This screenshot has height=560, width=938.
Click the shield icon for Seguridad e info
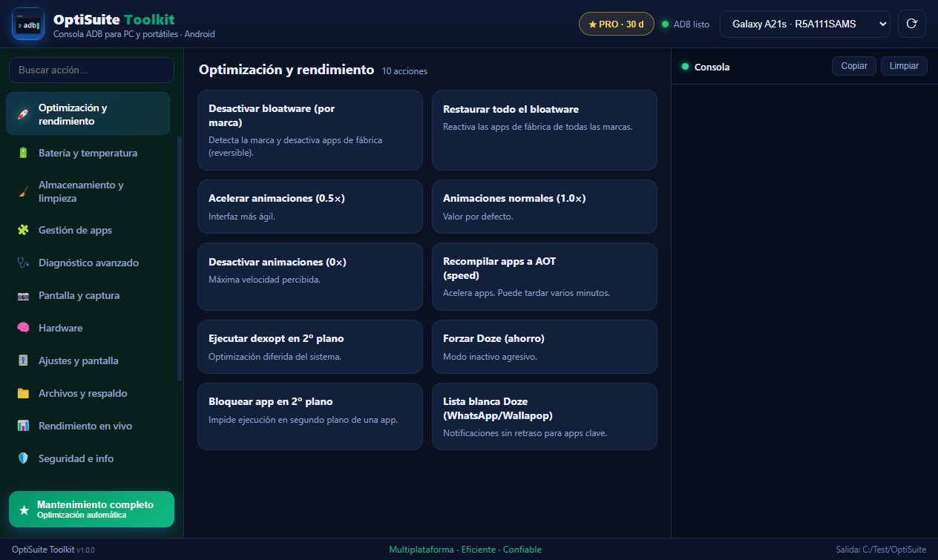23,458
